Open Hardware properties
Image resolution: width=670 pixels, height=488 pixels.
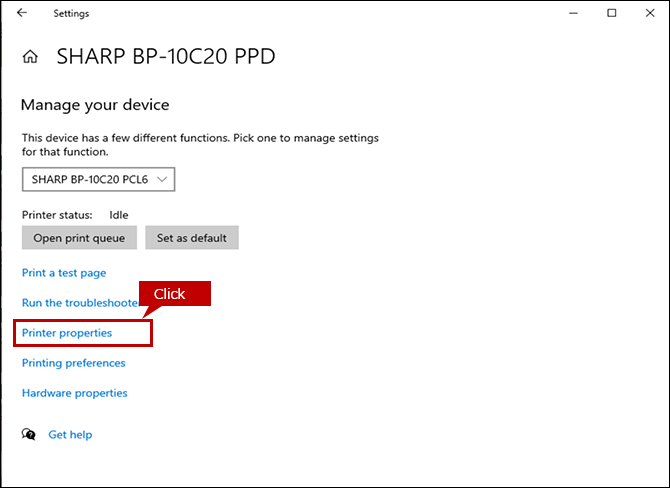pos(75,393)
